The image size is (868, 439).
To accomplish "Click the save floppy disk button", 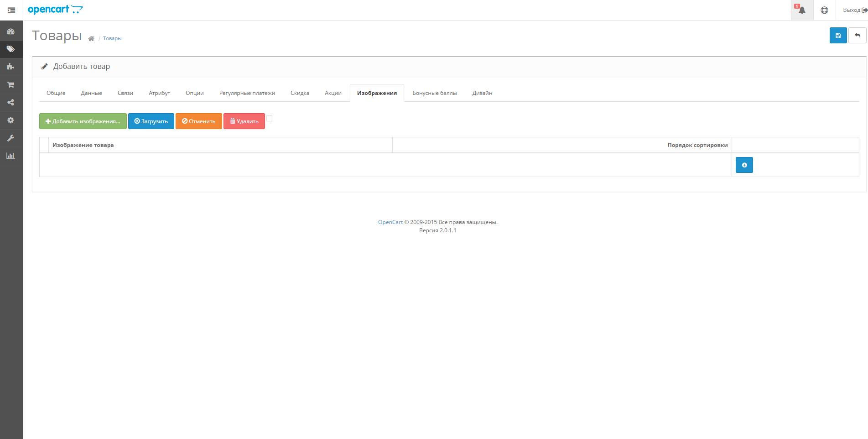I will [x=838, y=35].
